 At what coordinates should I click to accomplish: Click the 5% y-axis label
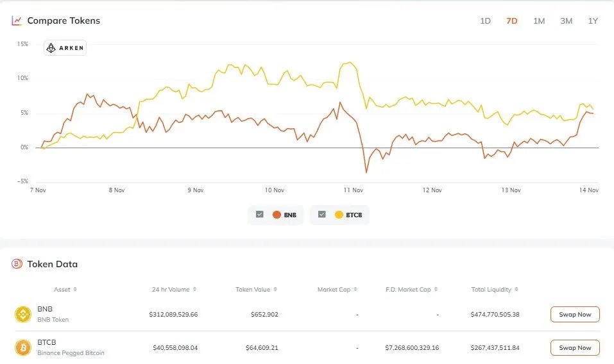24,113
